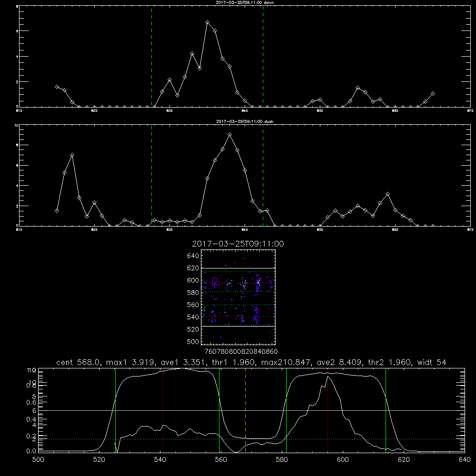Click the red dotted line near 541 in bottom plot
Screen dimensions: 476x476
[x=163, y=410]
